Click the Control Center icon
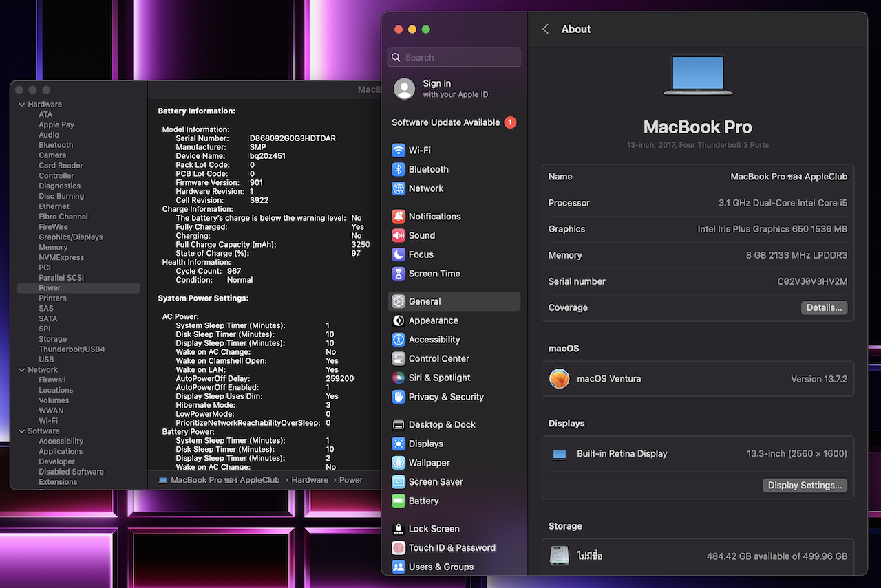The width and height of the screenshot is (881, 588). 399,358
